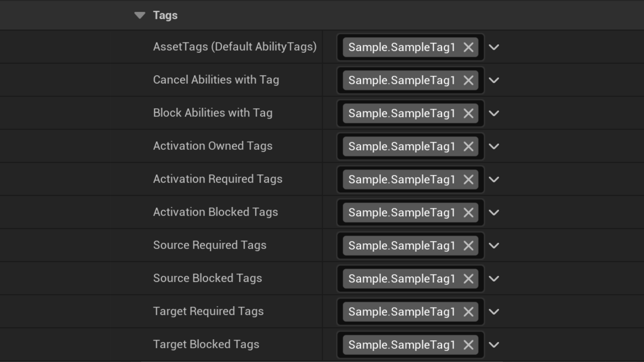The height and width of the screenshot is (362, 644).
Task: Collapse the Tags section
Action: click(x=140, y=15)
